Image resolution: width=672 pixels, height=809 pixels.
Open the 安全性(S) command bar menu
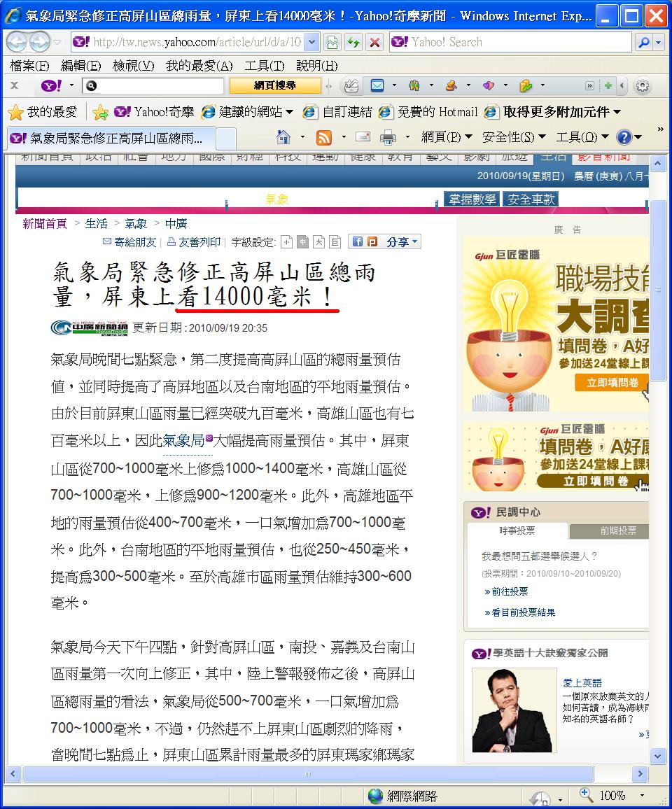[x=514, y=137]
